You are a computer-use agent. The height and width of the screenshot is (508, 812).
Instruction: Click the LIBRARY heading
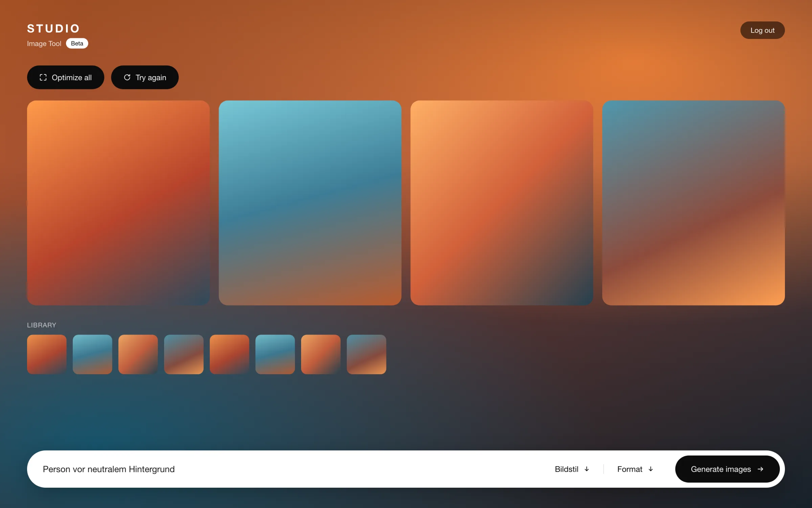click(x=42, y=325)
